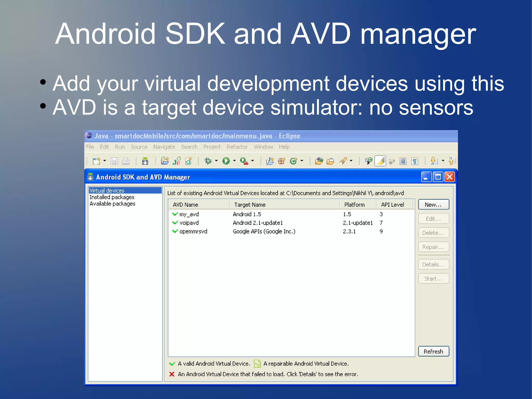Click the New Java Package icon

point(282,161)
